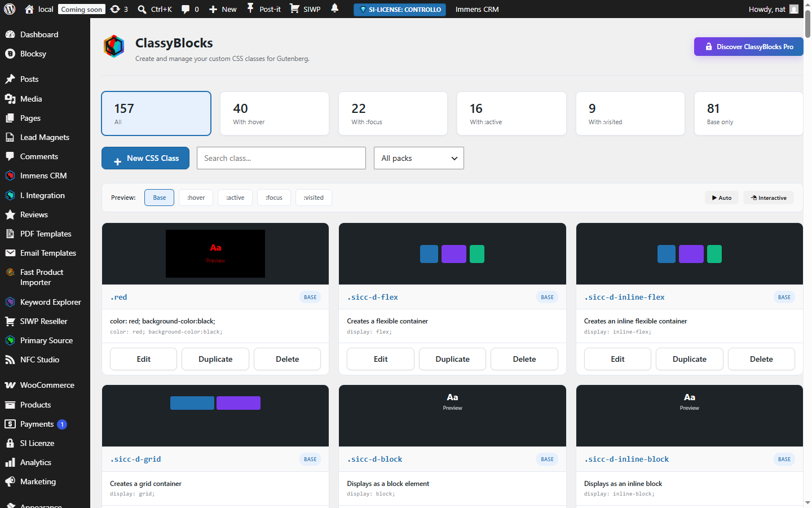Viewport: 812px width, 508px height.
Task: Click the purple swatch in .sicc-d-inline-flex preview
Action: point(691,254)
